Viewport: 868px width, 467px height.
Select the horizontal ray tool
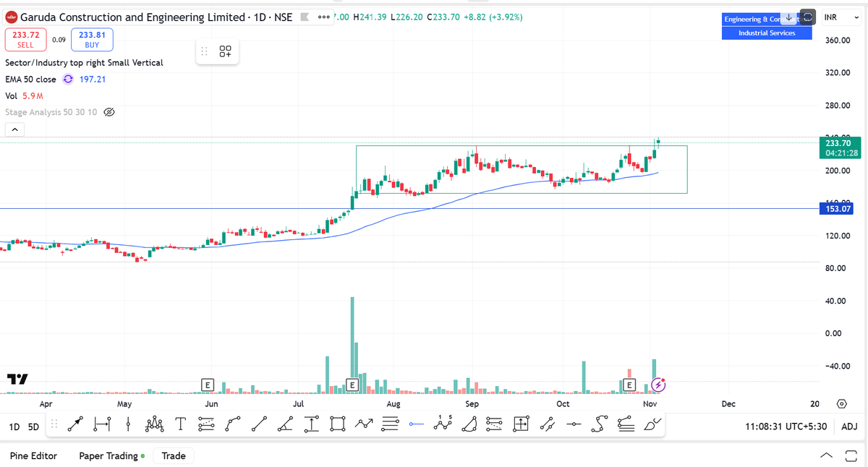(x=574, y=424)
